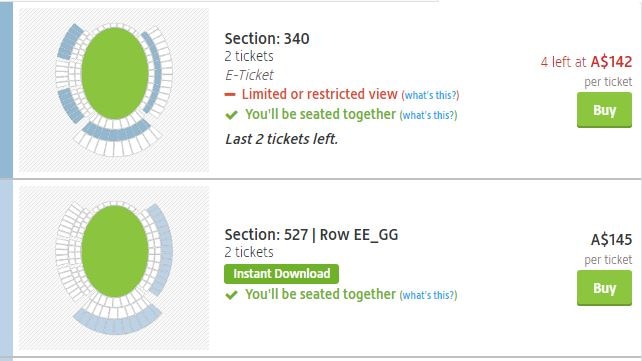Click the highlighted bottom blue block in Section 340 map
This screenshot has width=642, height=361.
click(116, 132)
